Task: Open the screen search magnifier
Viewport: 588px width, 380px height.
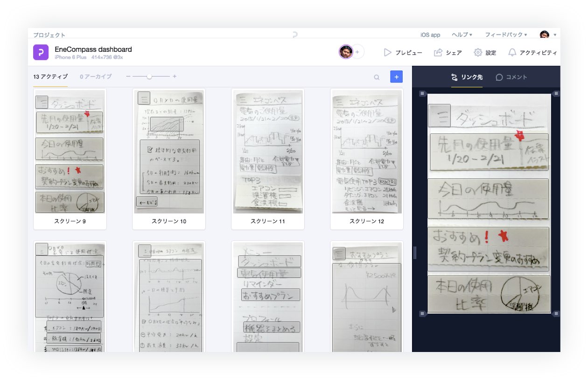Action: click(x=377, y=77)
